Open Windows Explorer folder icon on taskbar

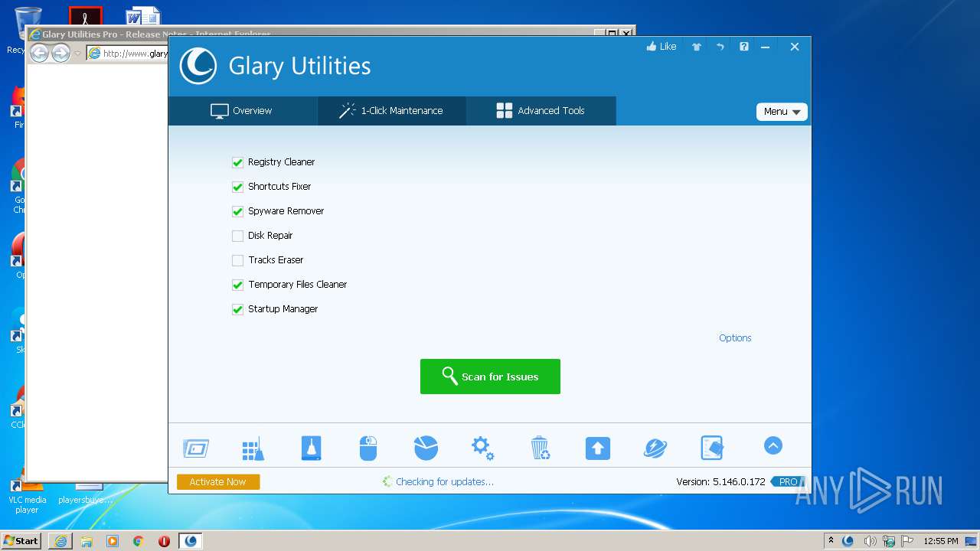[87, 541]
